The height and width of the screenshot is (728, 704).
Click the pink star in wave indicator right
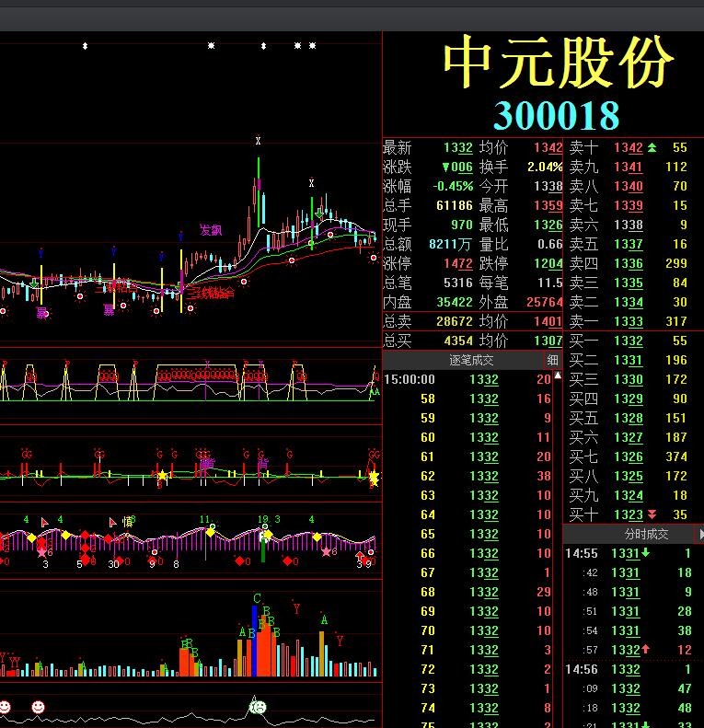[327, 551]
